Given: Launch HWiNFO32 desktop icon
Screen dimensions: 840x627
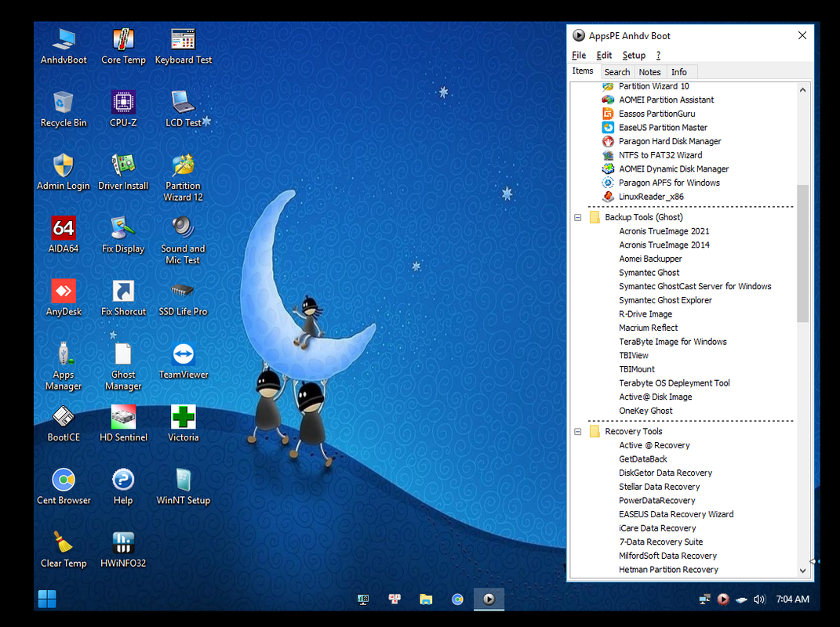Looking at the screenshot, I should click(x=123, y=549).
